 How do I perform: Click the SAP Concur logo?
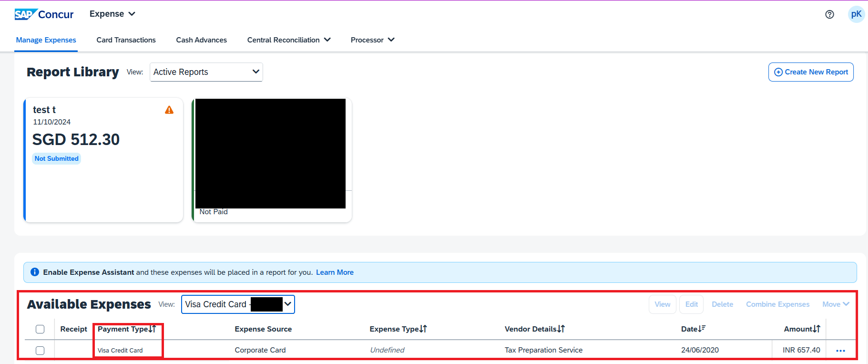pos(44,14)
